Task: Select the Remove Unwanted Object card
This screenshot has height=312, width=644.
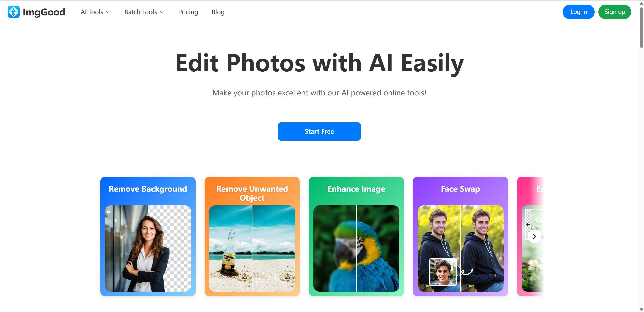Action: 252,236
